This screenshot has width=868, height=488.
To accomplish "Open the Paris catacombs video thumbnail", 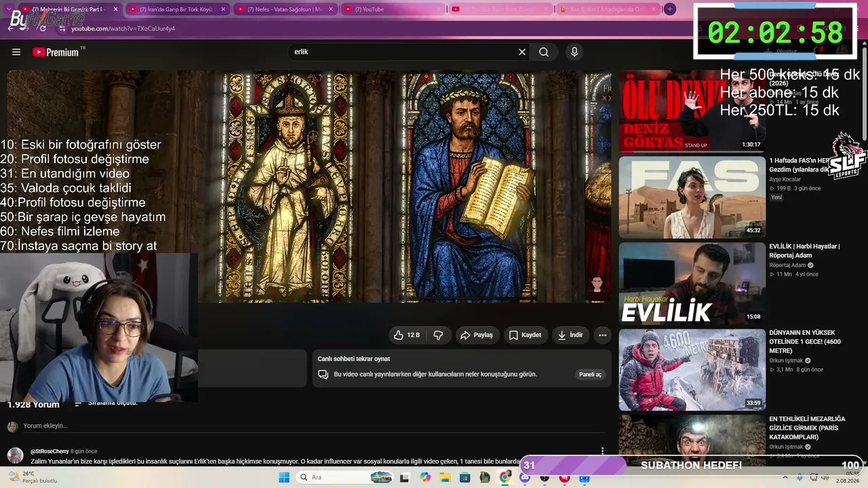I will pos(692,440).
